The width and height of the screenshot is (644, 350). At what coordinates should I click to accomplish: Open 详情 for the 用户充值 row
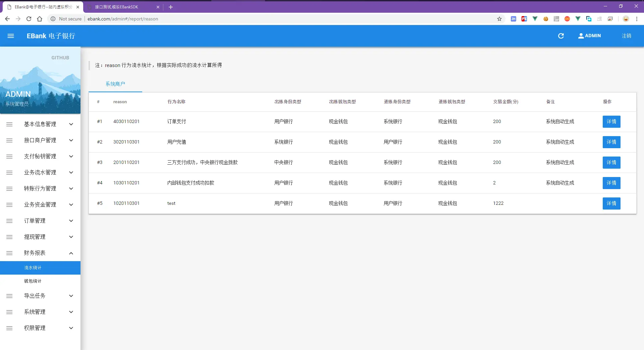click(611, 142)
